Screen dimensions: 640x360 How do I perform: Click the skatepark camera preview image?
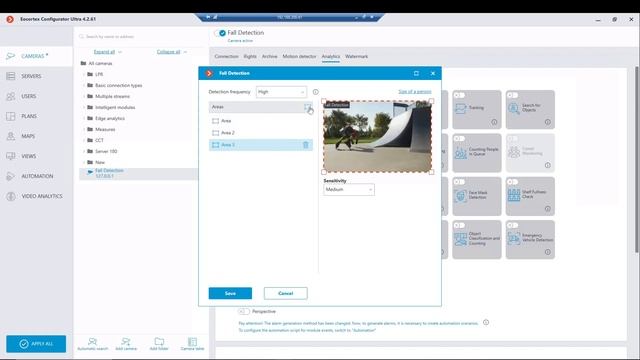[x=378, y=137]
